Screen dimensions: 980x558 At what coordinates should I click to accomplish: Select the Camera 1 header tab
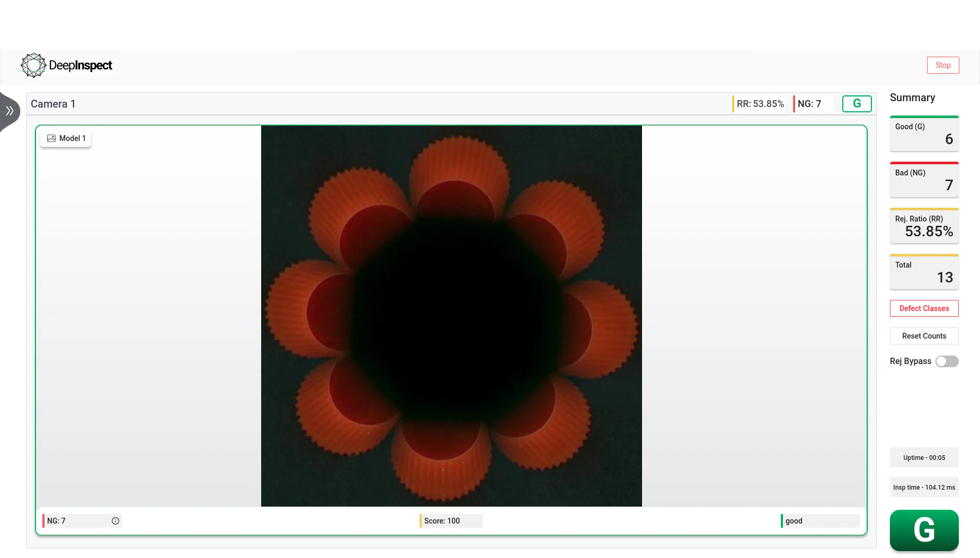coord(53,103)
